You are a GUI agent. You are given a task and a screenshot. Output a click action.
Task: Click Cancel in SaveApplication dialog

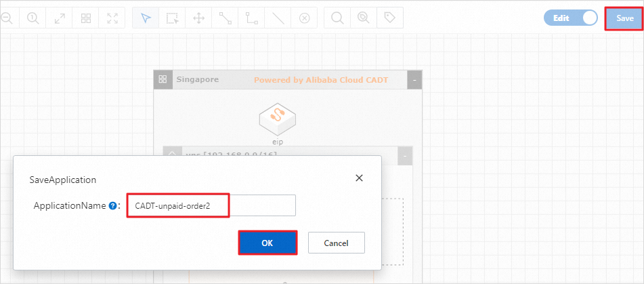click(336, 243)
